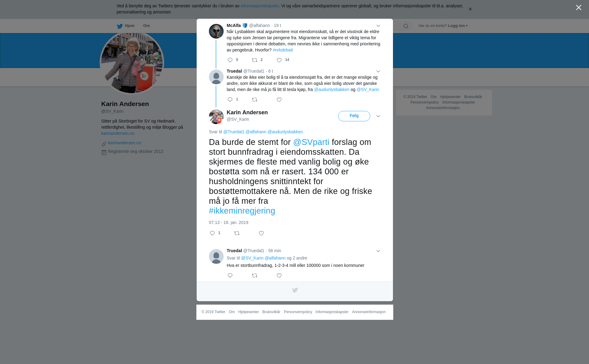Open the #ikkeminregjering hashtag link
This screenshot has height=364, width=589.
242,211
